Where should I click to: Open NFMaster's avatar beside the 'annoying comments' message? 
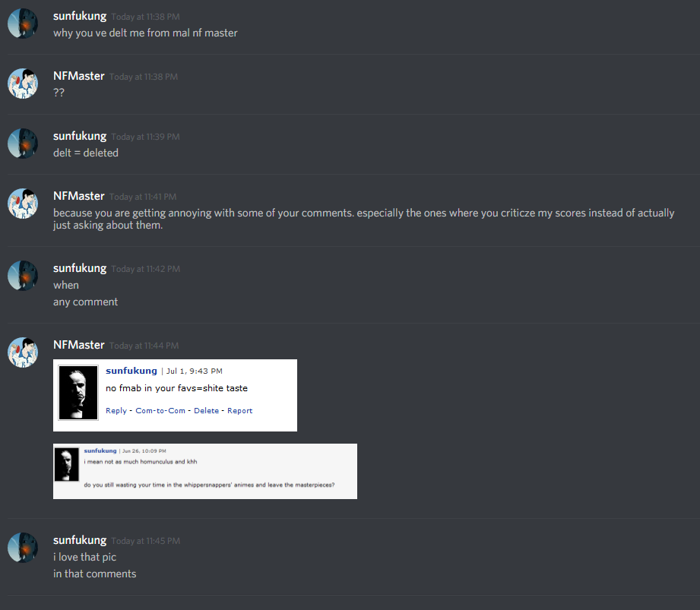click(23, 204)
